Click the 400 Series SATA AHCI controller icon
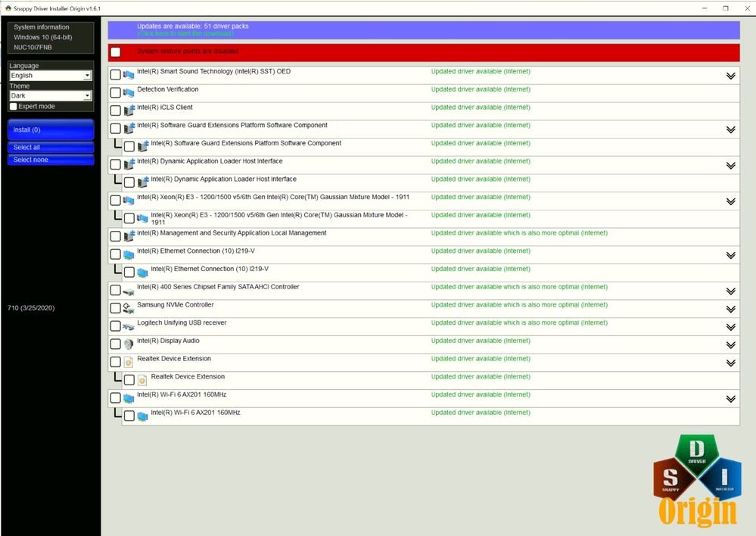Viewport: 756px width, 536px height. [x=128, y=291]
